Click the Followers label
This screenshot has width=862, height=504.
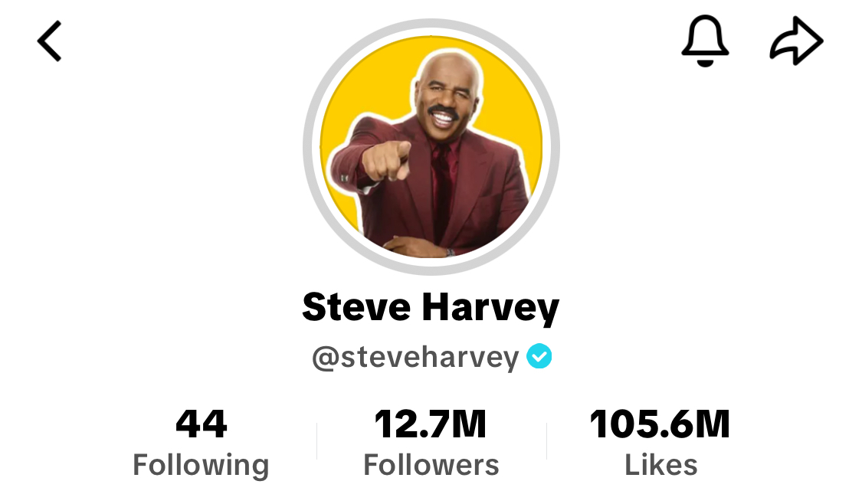pos(431,465)
